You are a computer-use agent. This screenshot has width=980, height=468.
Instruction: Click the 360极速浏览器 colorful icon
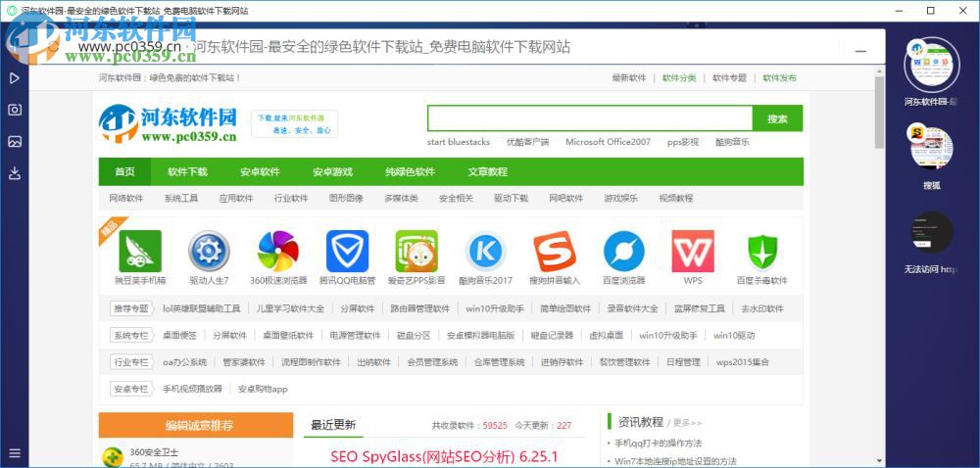pyautogui.click(x=278, y=251)
